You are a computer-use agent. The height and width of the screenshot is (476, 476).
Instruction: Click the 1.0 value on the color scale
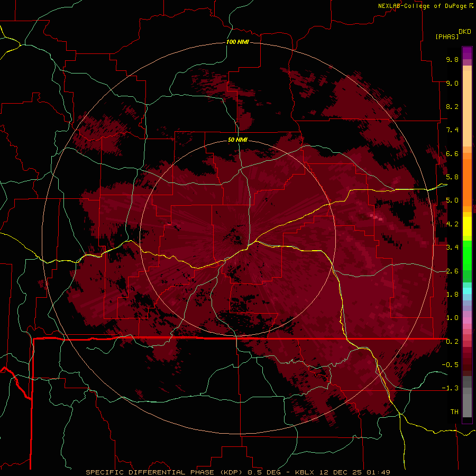point(452,318)
